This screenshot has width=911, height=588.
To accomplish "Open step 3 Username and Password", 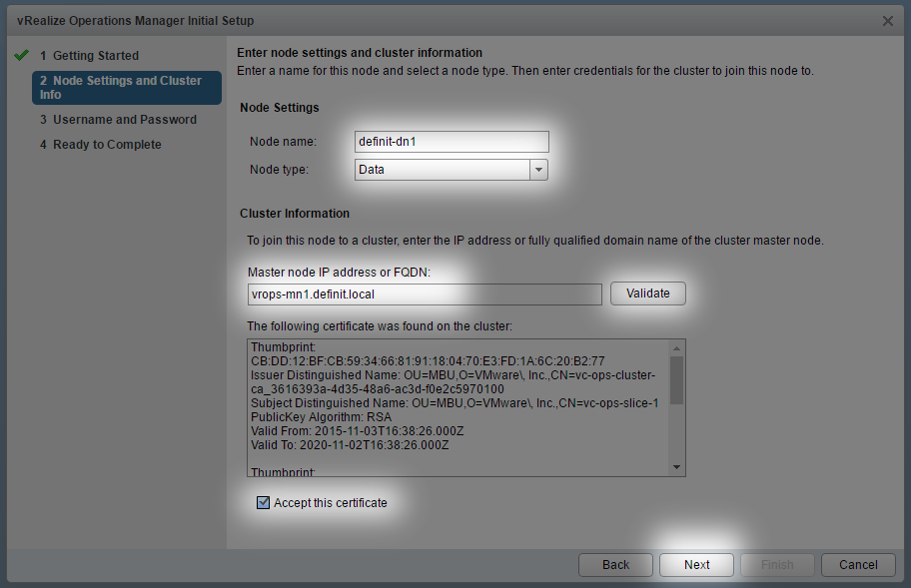I will [119, 120].
